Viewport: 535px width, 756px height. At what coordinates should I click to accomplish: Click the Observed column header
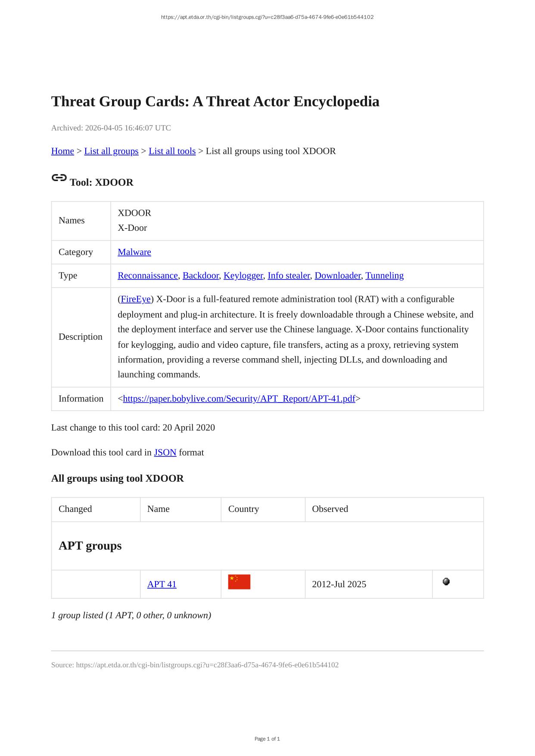coord(330,509)
